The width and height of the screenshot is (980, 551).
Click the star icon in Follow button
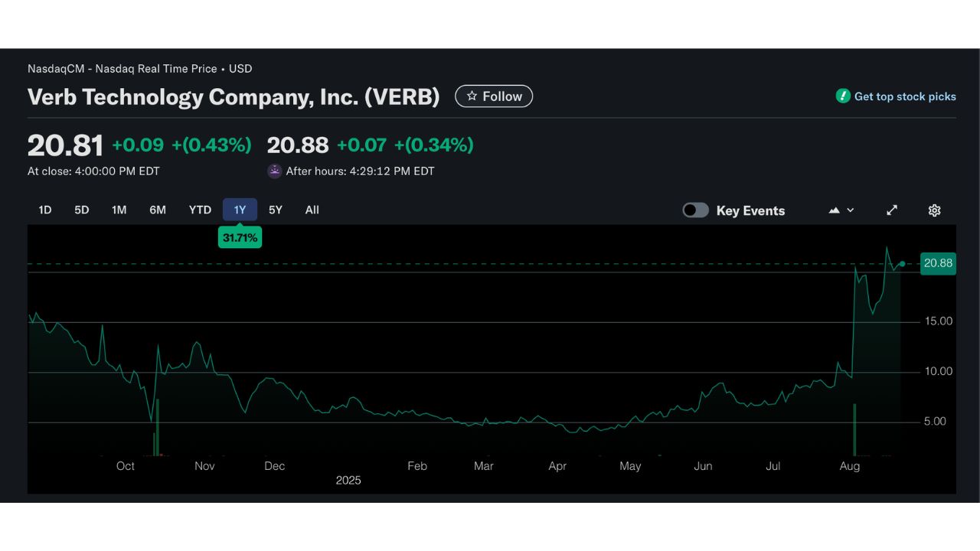[x=472, y=96]
